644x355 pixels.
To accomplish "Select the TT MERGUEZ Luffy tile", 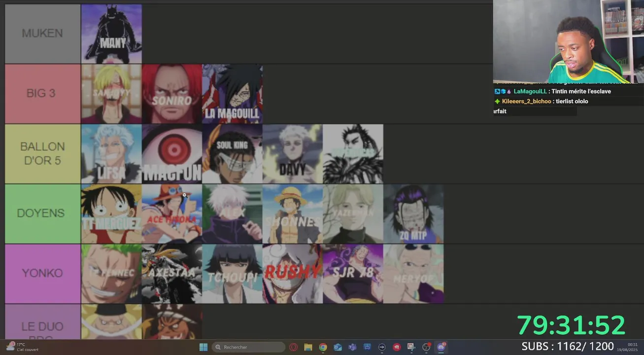I will 111,214.
